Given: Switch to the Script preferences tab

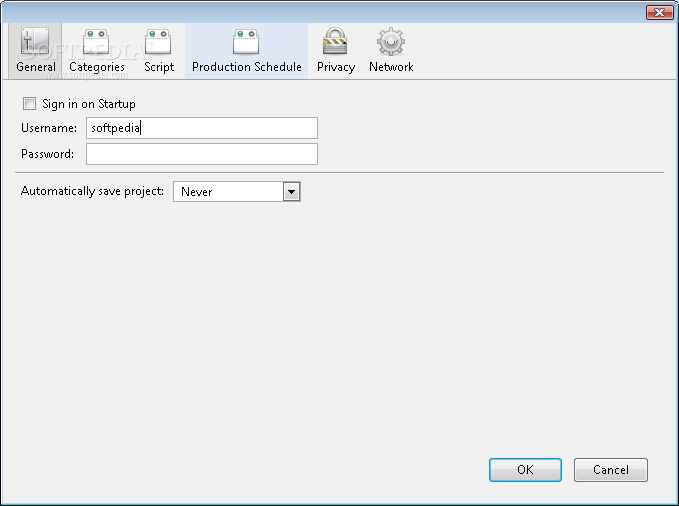Looking at the screenshot, I should (158, 51).
